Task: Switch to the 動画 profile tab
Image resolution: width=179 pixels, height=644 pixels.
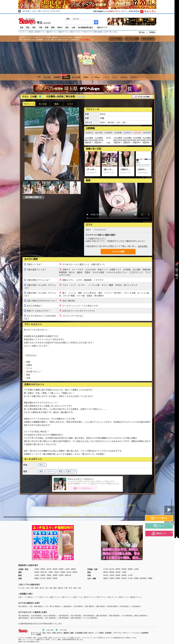Action: tap(56, 104)
